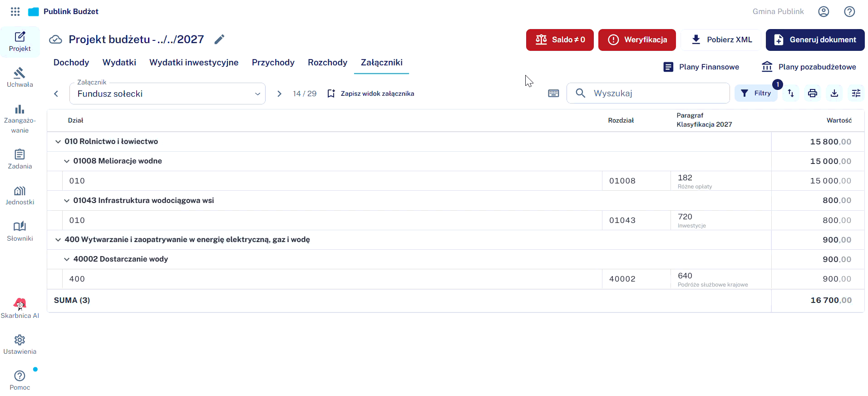The height and width of the screenshot is (396, 868).
Task: Open Pomoc in the sidebar
Action: pos(20,381)
